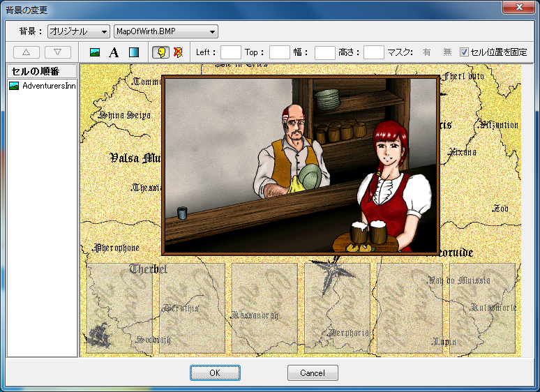Viewport: 540px width, 392px height.
Task: Move cell down with the inverted triangle button
Action: (x=57, y=52)
